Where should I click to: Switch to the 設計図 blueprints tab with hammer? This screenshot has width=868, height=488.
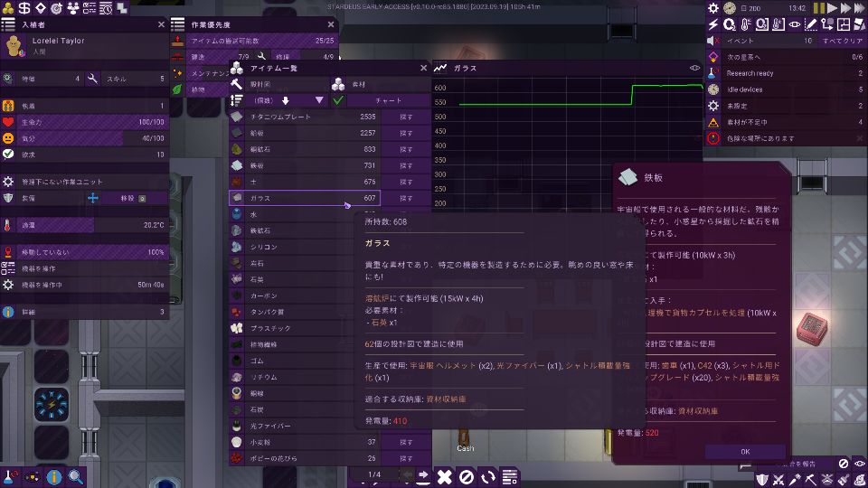(279, 85)
